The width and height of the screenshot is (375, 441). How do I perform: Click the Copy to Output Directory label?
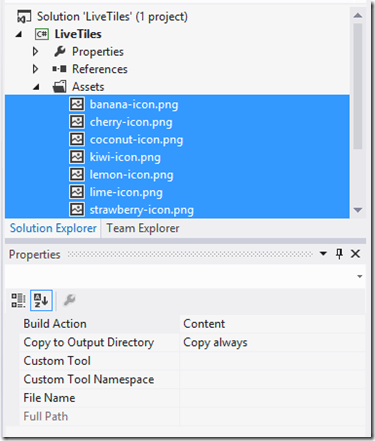89,343
